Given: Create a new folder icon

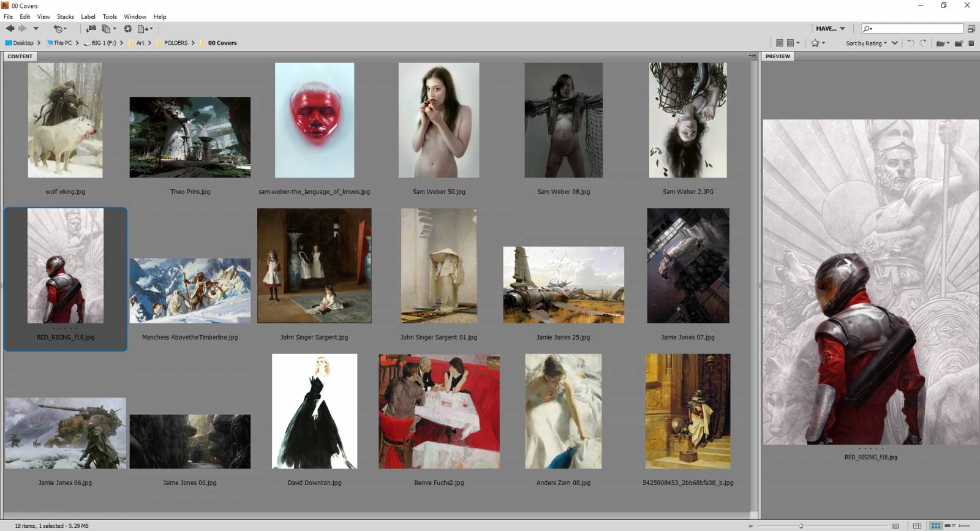Looking at the screenshot, I should [x=959, y=43].
